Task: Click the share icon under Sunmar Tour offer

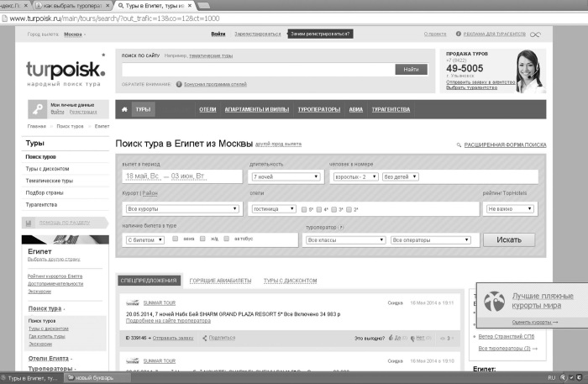Action: tap(202, 338)
